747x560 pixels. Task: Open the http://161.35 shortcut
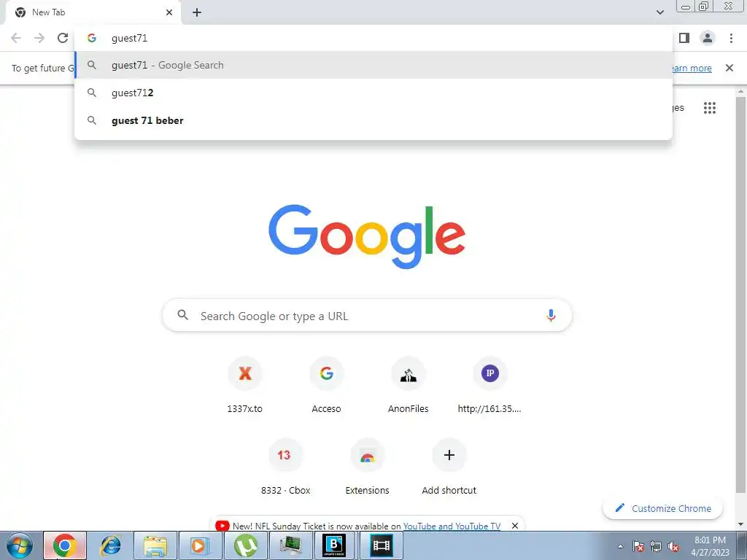click(489, 386)
